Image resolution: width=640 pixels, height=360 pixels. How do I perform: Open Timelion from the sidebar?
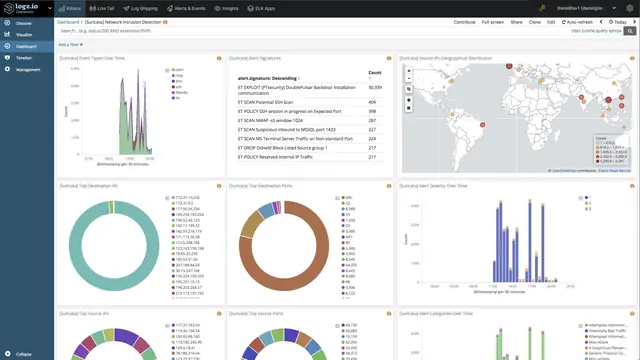coord(27,58)
